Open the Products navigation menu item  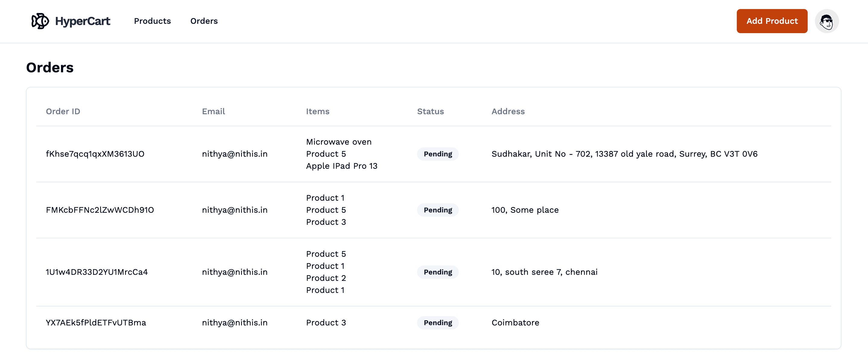(152, 21)
